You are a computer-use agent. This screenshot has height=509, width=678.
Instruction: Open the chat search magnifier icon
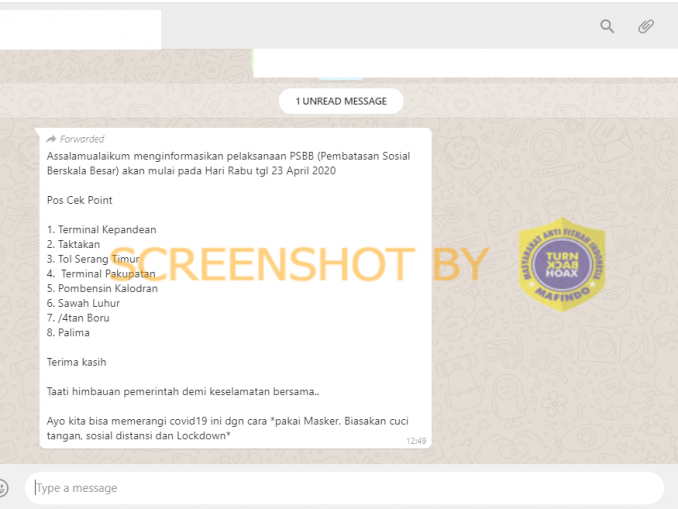pos(607,26)
